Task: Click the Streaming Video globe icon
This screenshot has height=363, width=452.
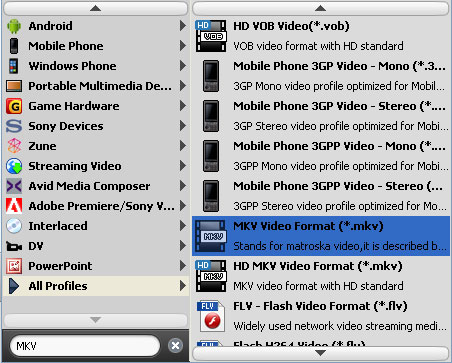Action: (x=14, y=166)
